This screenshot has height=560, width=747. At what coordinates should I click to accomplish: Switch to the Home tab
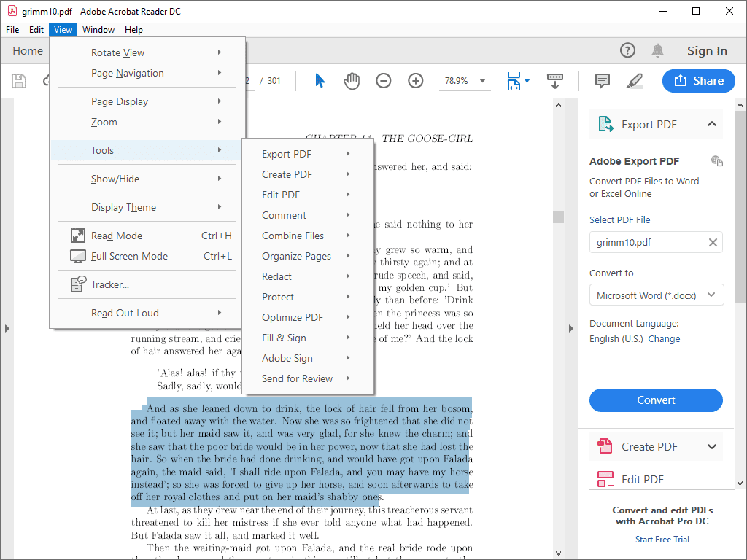(x=28, y=50)
